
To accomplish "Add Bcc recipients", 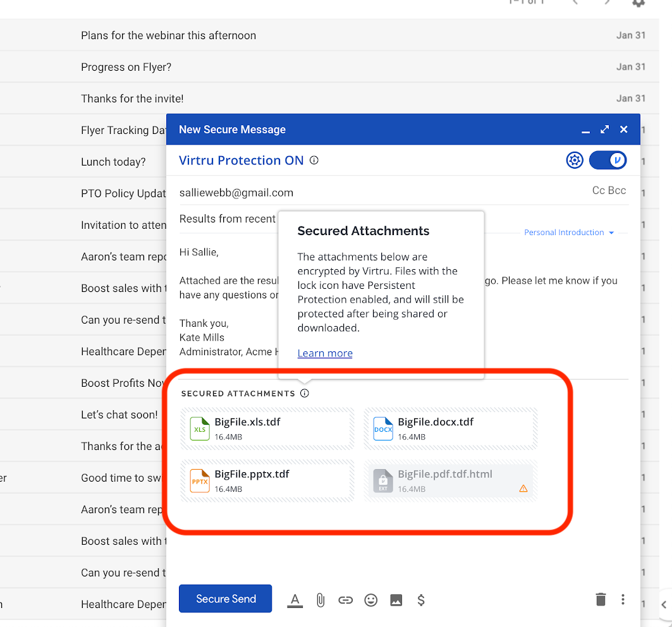I will click(617, 190).
